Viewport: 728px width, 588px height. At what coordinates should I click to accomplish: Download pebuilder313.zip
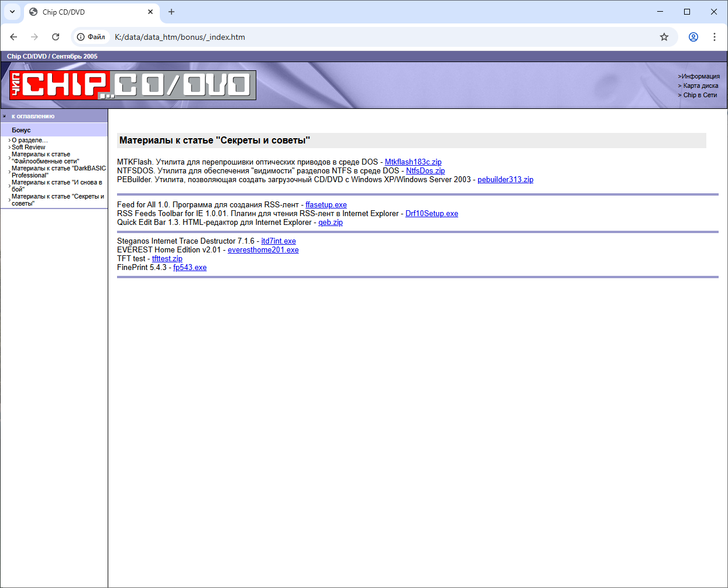tap(506, 180)
